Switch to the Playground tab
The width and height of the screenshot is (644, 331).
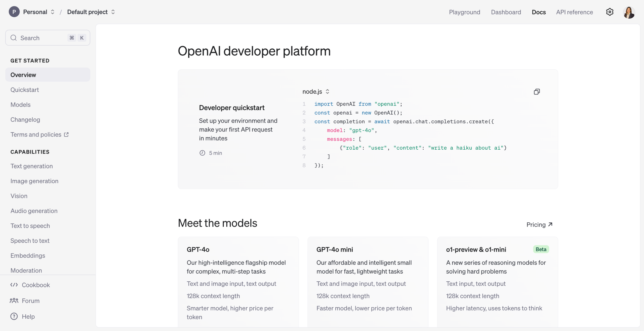tap(464, 12)
